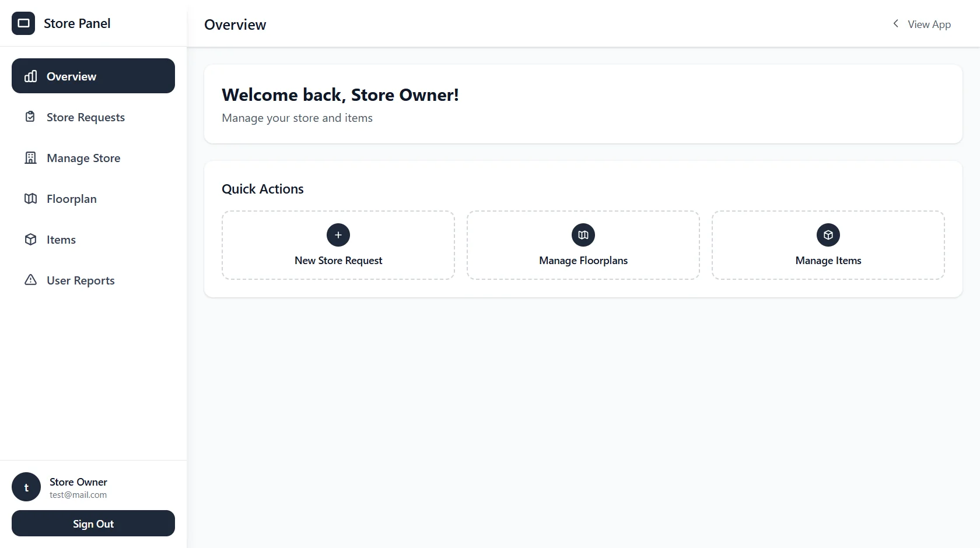
Task: Click the Store Owner name in sidebar footer
Action: 78,482
